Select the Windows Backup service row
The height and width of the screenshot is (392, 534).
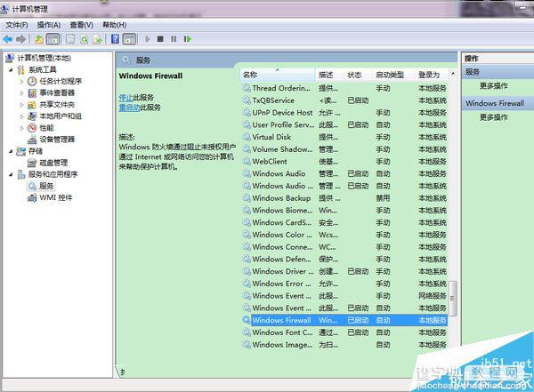[x=344, y=198]
